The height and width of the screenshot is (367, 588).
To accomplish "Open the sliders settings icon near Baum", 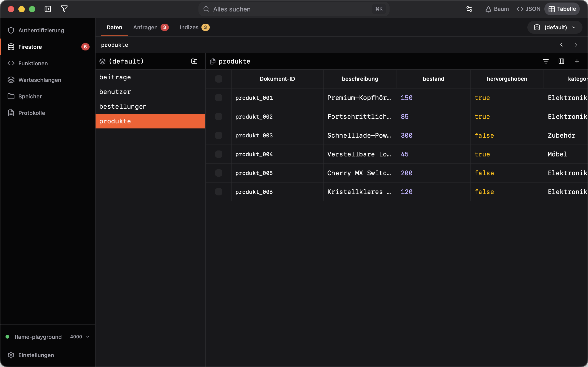I will [469, 9].
